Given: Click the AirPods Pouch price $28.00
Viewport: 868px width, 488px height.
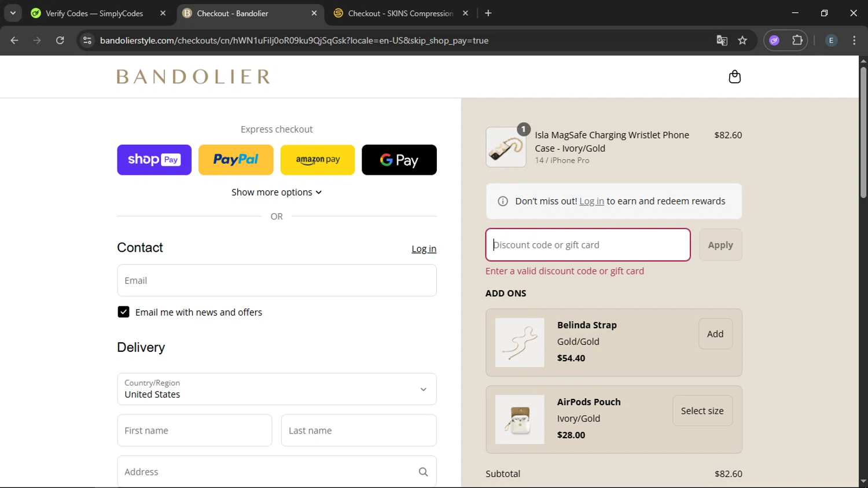Looking at the screenshot, I should coord(571,435).
